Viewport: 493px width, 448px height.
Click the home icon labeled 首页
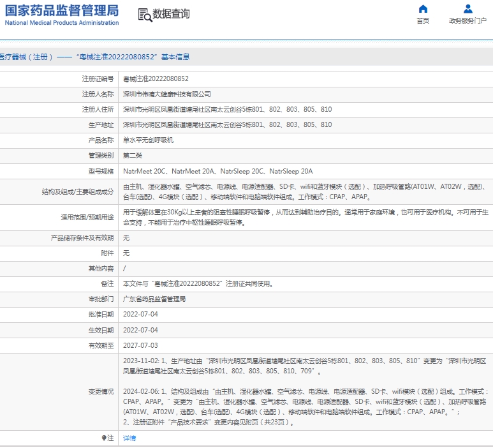coord(423,9)
